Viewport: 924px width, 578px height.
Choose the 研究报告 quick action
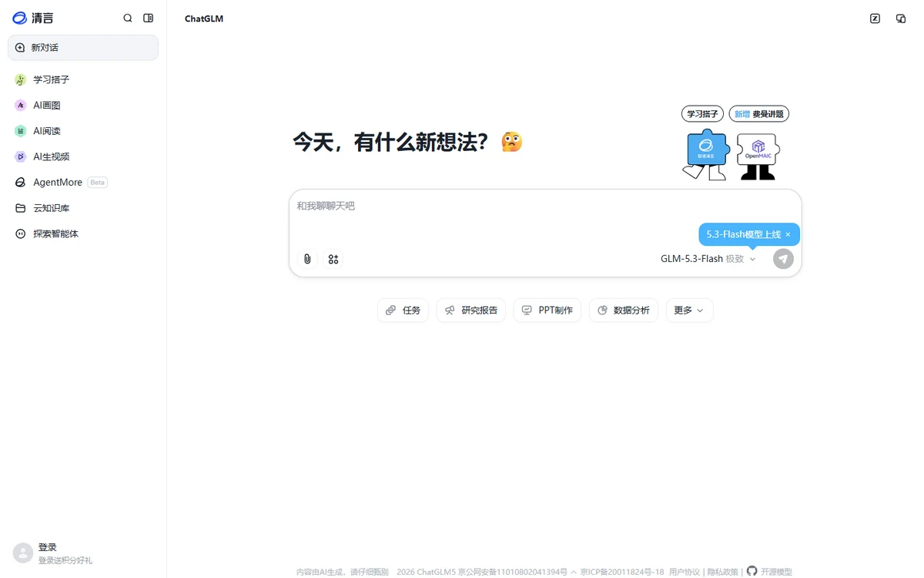click(x=471, y=311)
